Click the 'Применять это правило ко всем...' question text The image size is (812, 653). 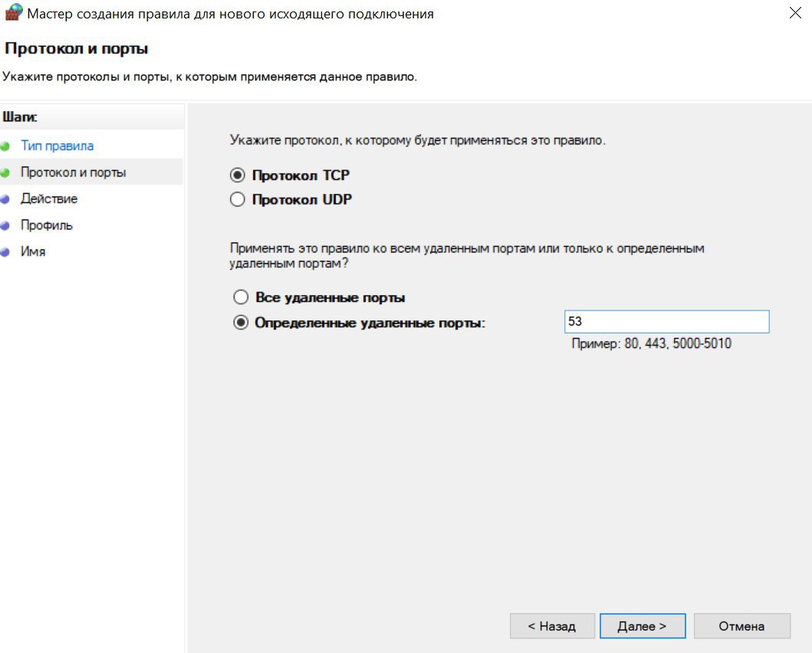tap(467, 256)
